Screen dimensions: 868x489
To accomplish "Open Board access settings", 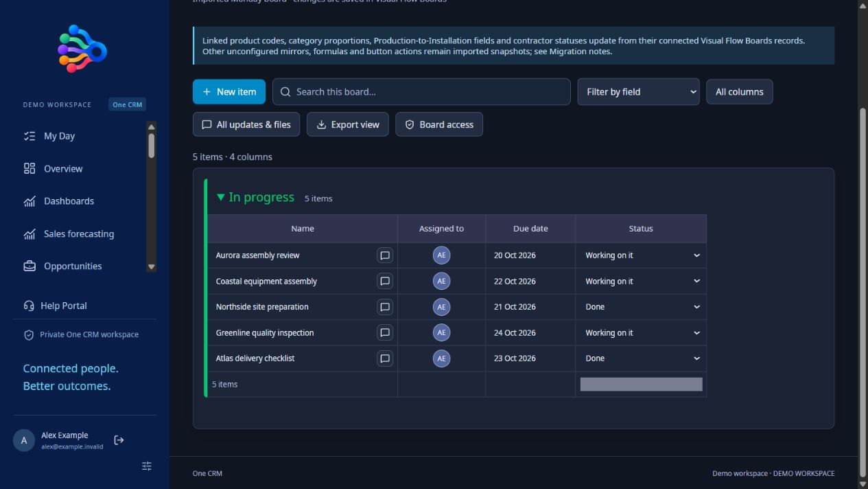I will (x=439, y=125).
